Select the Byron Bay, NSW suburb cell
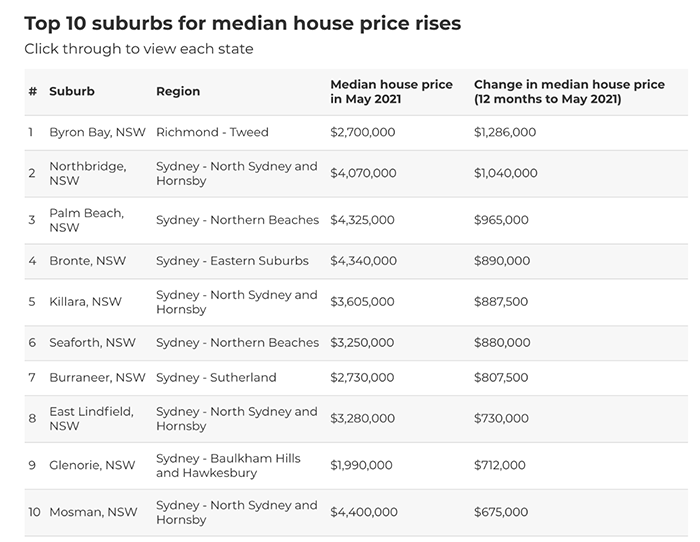 97,132
